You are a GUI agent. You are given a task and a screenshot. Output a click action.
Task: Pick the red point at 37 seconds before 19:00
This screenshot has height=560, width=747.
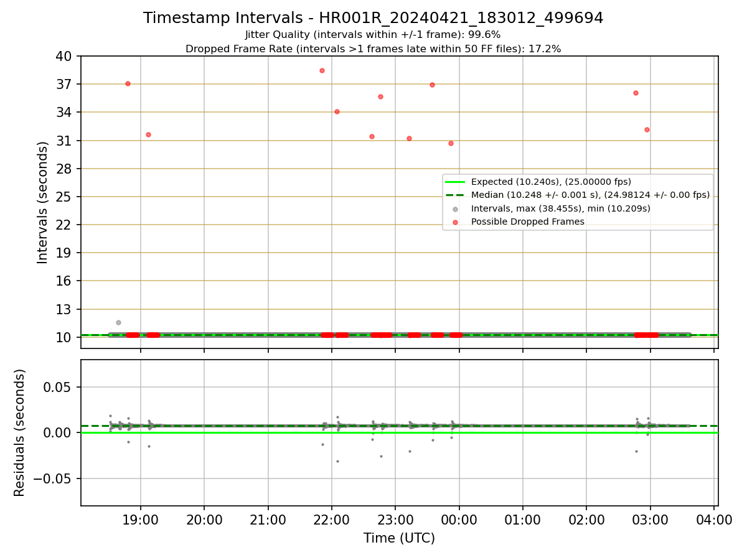click(x=128, y=83)
